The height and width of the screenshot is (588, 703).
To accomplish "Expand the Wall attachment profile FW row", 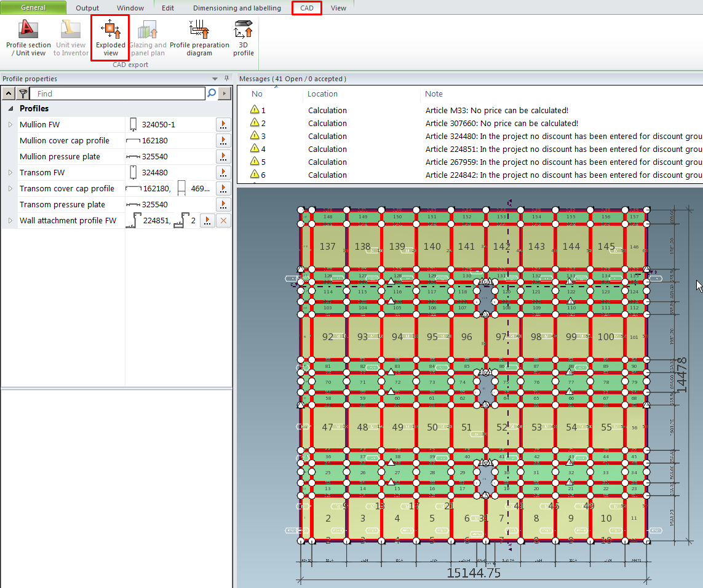I will 10,220.
